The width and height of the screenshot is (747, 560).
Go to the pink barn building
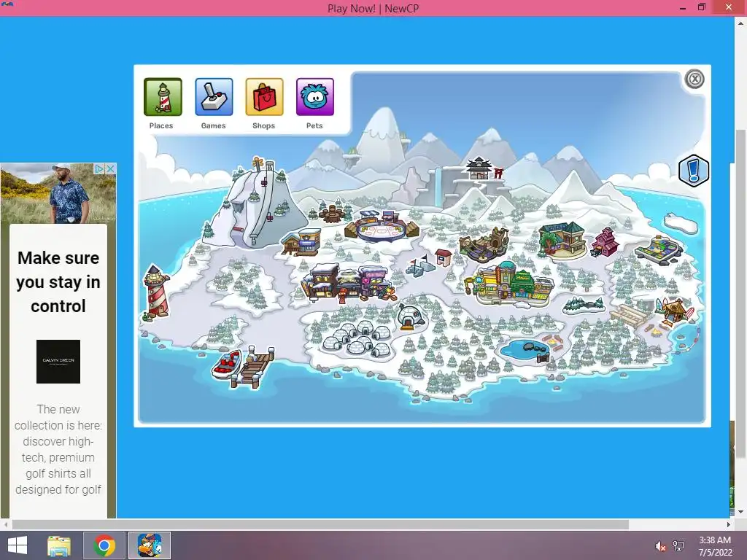point(605,242)
